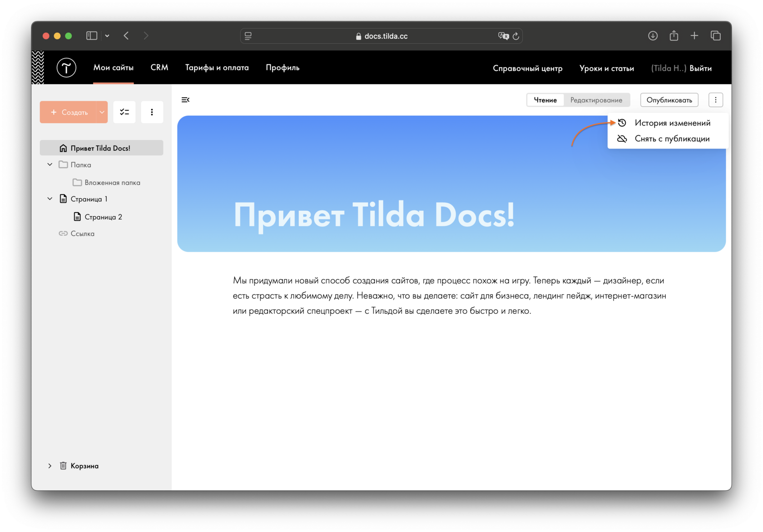Viewport: 763px width, 532px height.
Task: Go forward with Safari's forward arrow
Action: click(x=146, y=35)
